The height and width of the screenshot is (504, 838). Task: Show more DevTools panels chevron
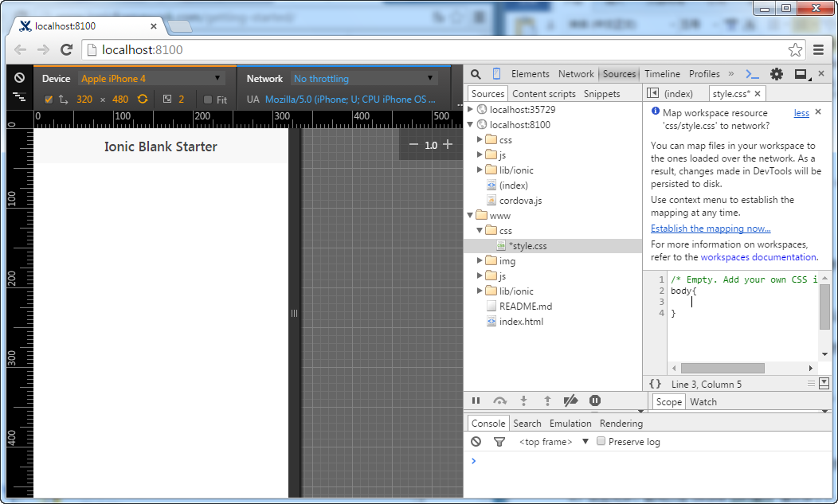pyautogui.click(x=731, y=74)
